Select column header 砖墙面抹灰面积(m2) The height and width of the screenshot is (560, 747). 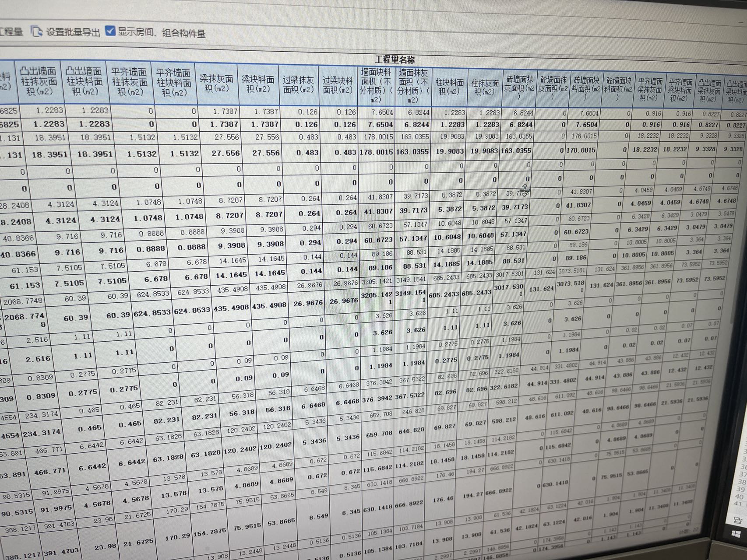(519, 87)
